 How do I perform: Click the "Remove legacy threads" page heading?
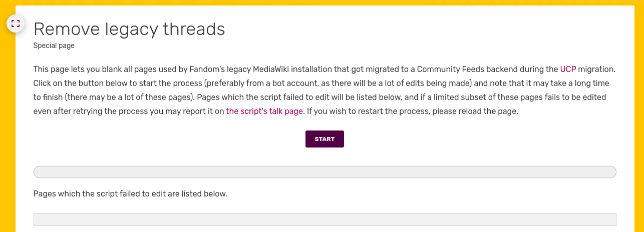[x=129, y=29]
